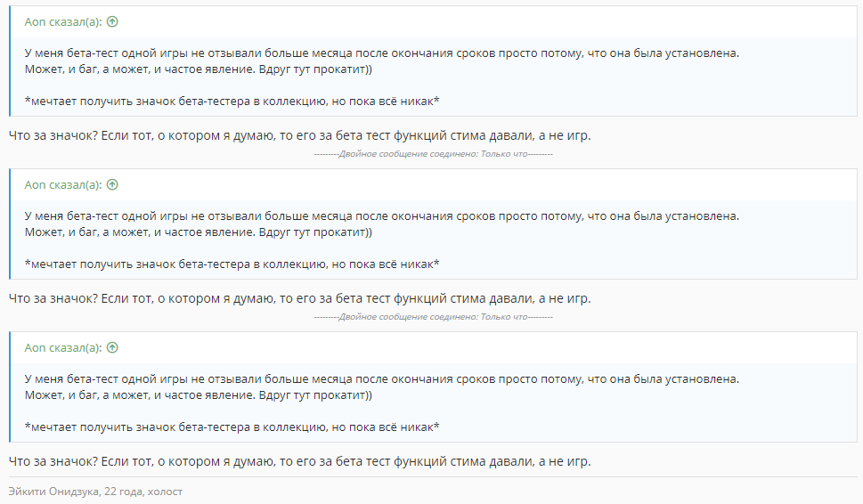This screenshot has height=504, width=863.
Task: Click the second "Что за значок?" reply text
Action: 300,298
